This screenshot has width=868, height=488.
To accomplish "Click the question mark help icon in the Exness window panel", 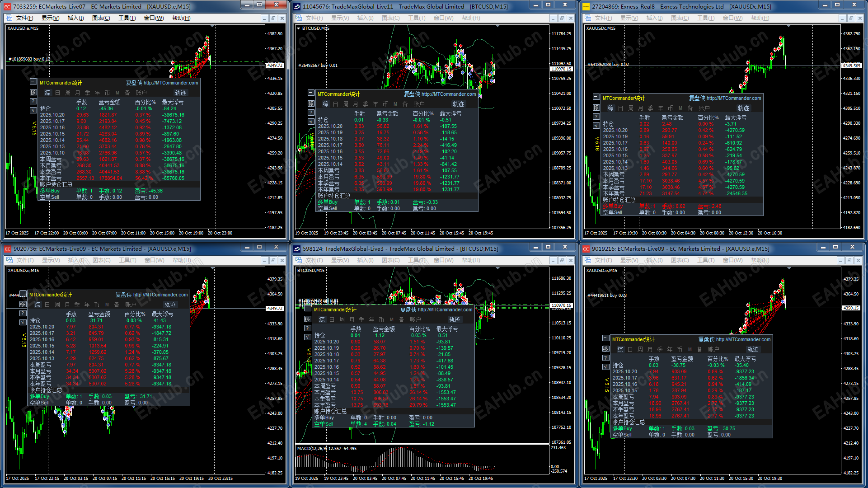I will point(596,117).
